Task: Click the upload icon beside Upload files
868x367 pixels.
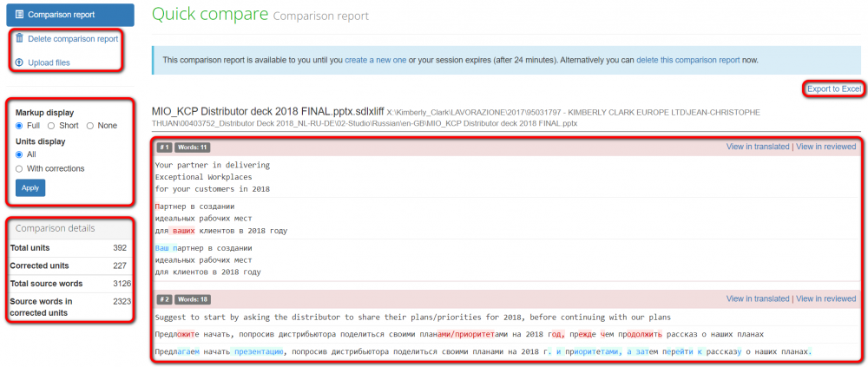Action: pyautogui.click(x=19, y=62)
